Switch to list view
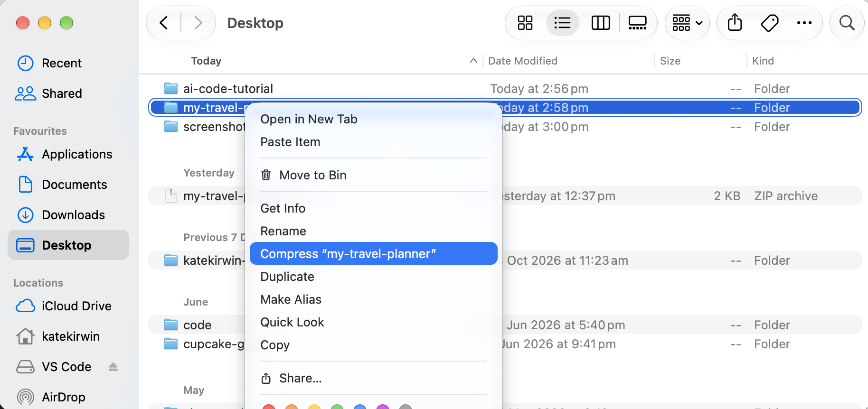This screenshot has width=868, height=409. 563,23
